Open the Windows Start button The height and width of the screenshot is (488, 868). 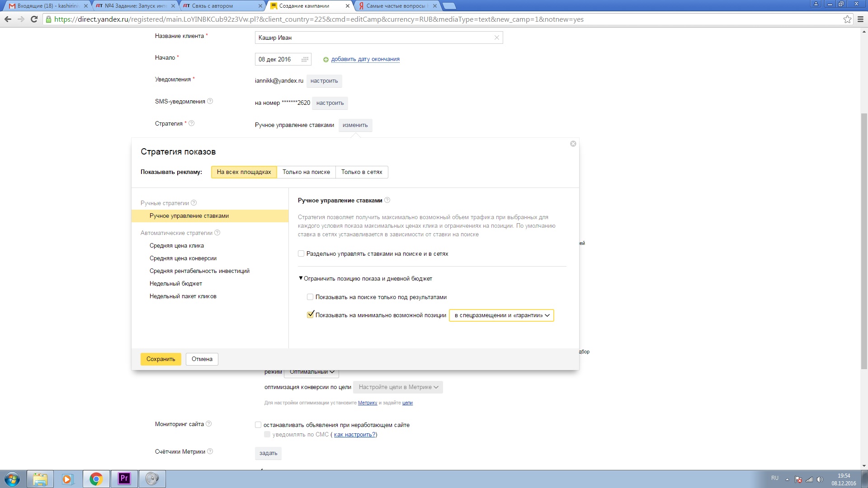pyautogui.click(x=12, y=479)
